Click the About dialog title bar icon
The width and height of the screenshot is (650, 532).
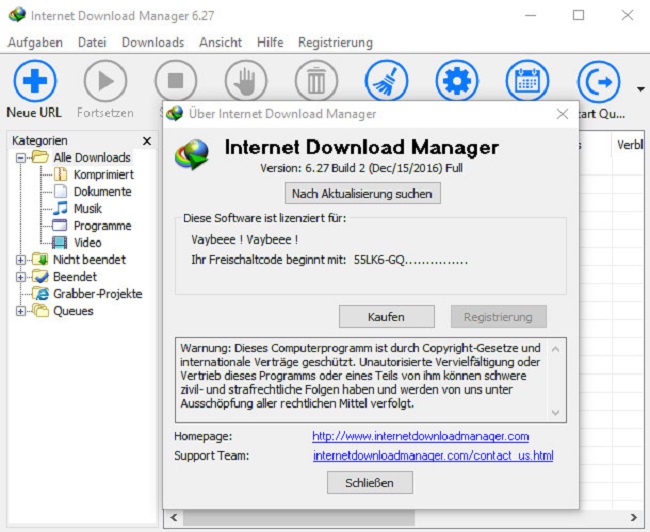[x=175, y=113]
